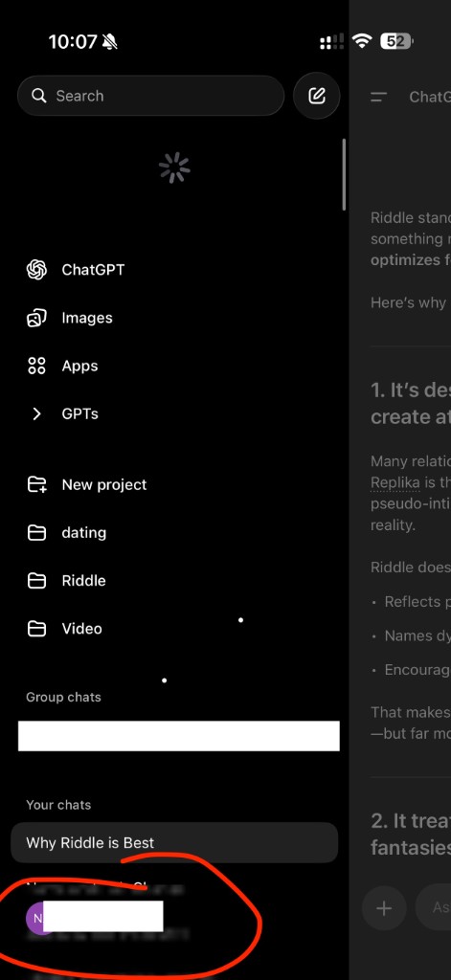The height and width of the screenshot is (980, 451).
Task: Open the Riddle project folder
Action: coord(83,581)
